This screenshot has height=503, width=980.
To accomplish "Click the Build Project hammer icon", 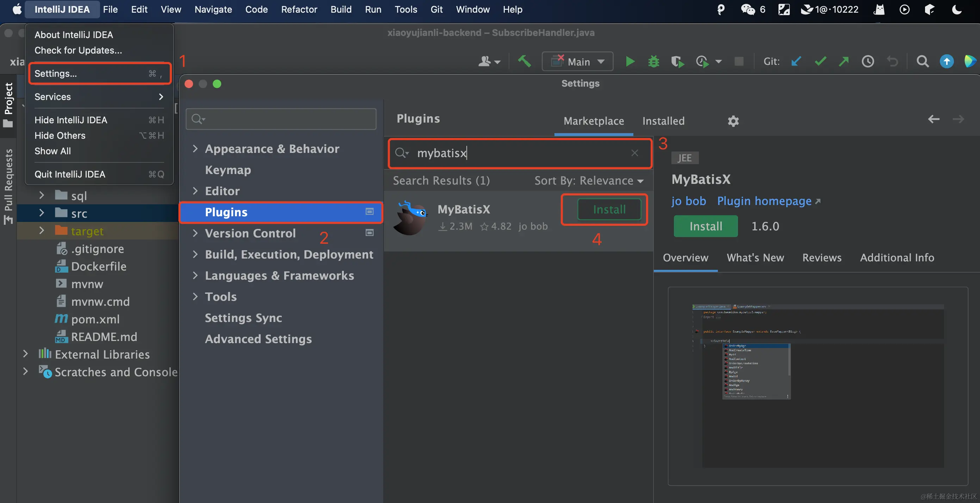I will pyautogui.click(x=524, y=61).
